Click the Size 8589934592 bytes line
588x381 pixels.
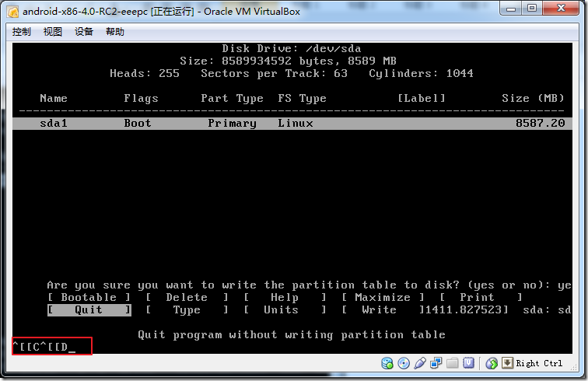288,61
